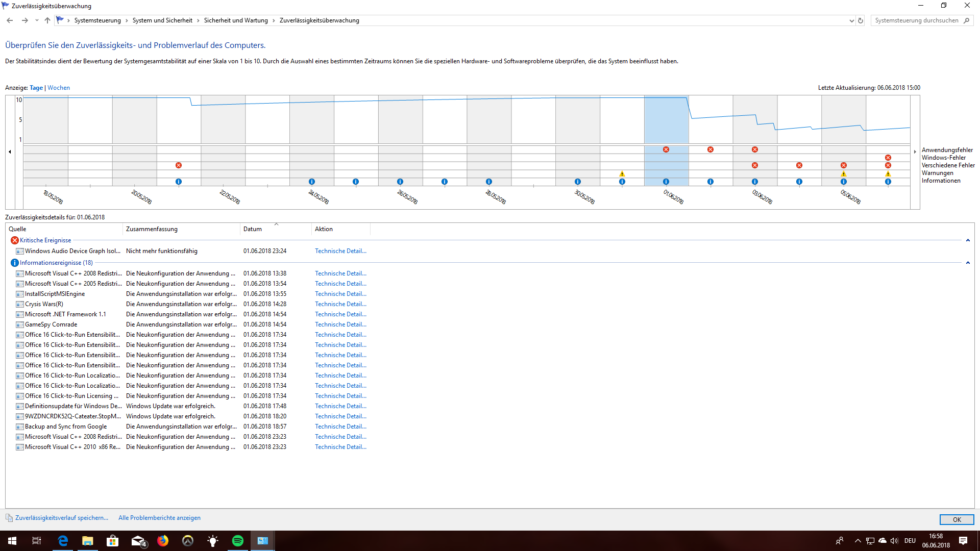Click the warning triangle icon on 31.05 column

622,174
